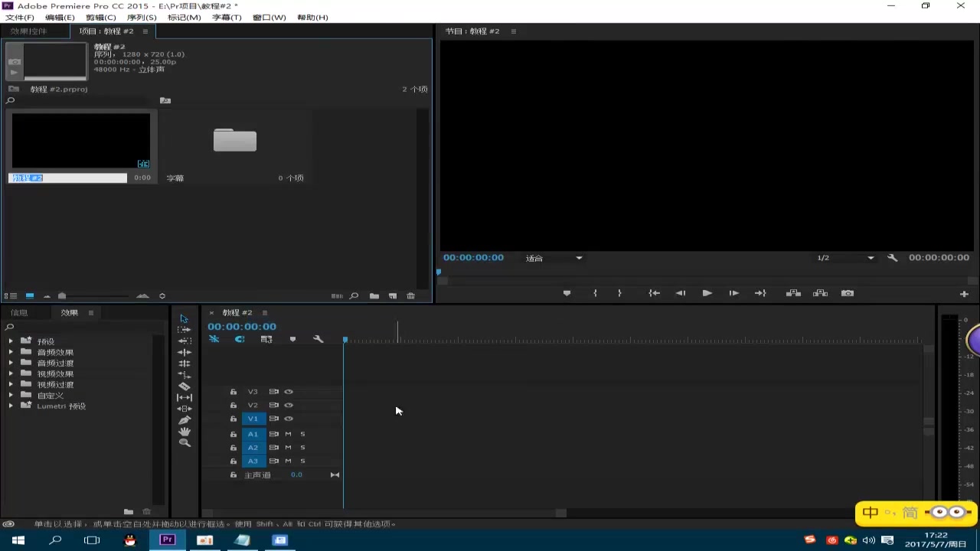Select the Track Select Forward tool
Screen dimensions: 980x551
184,329
